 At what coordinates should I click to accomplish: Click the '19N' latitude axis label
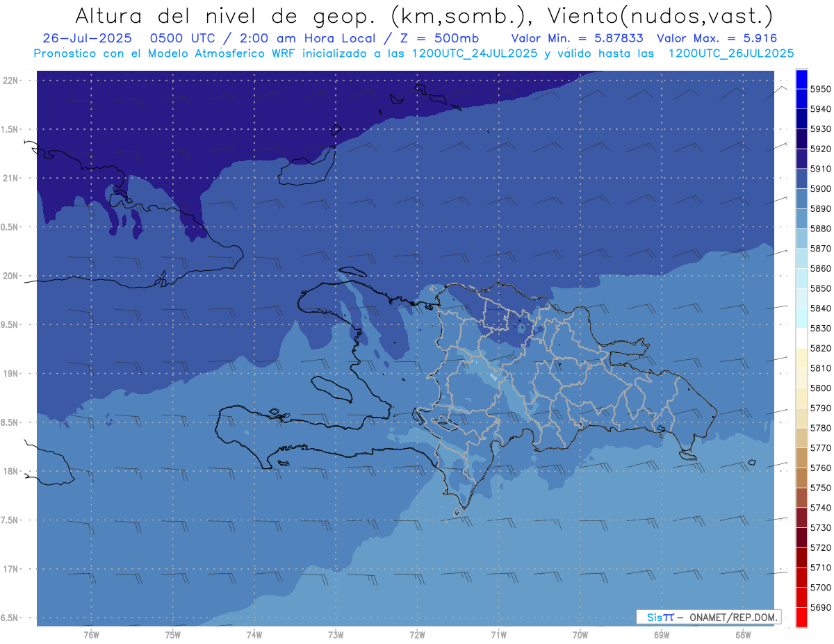click(x=10, y=374)
